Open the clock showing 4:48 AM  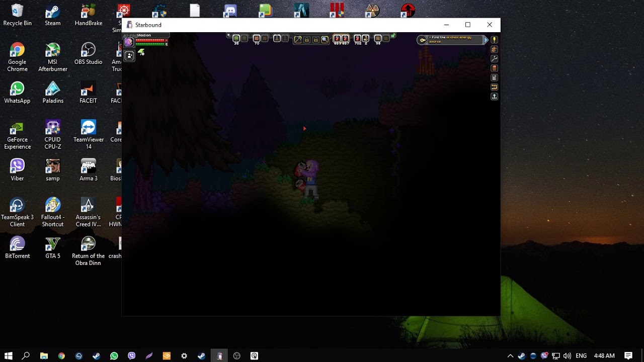[x=604, y=356]
